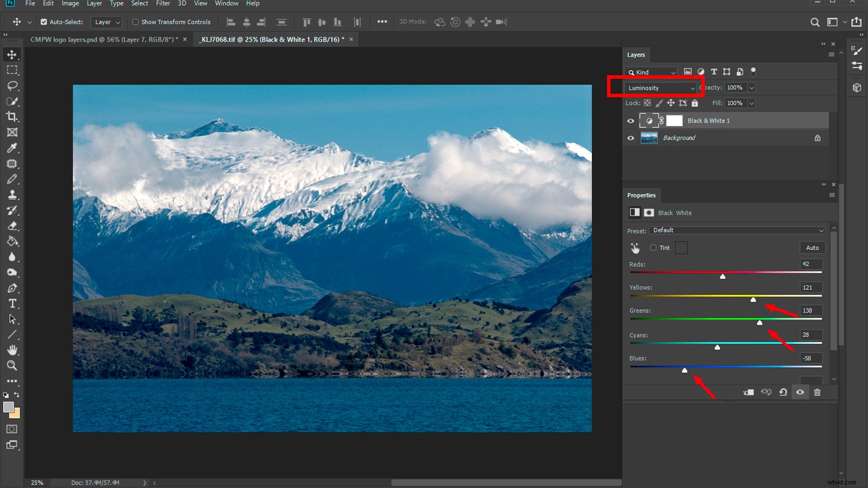This screenshot has height=488, width=868.
Task: Check Show Transform Controls in options bar
Action: (x=135, y=22)
